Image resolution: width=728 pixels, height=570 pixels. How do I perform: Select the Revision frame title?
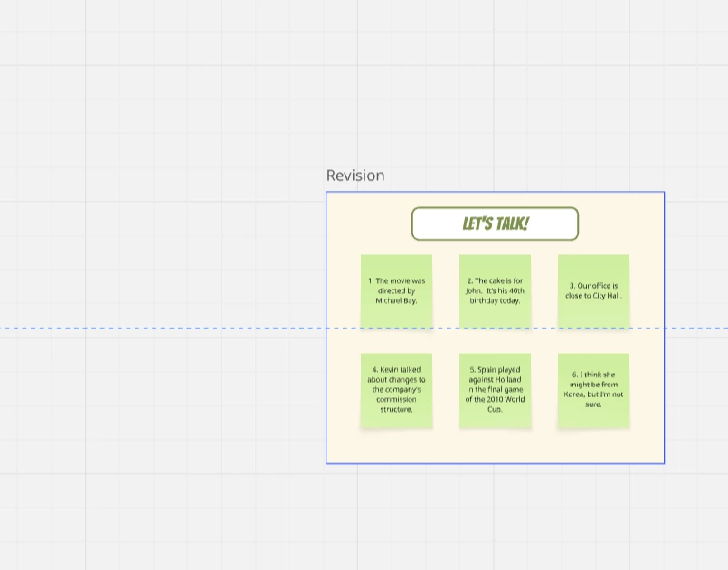pyautogui.click(x=355, y=176)
